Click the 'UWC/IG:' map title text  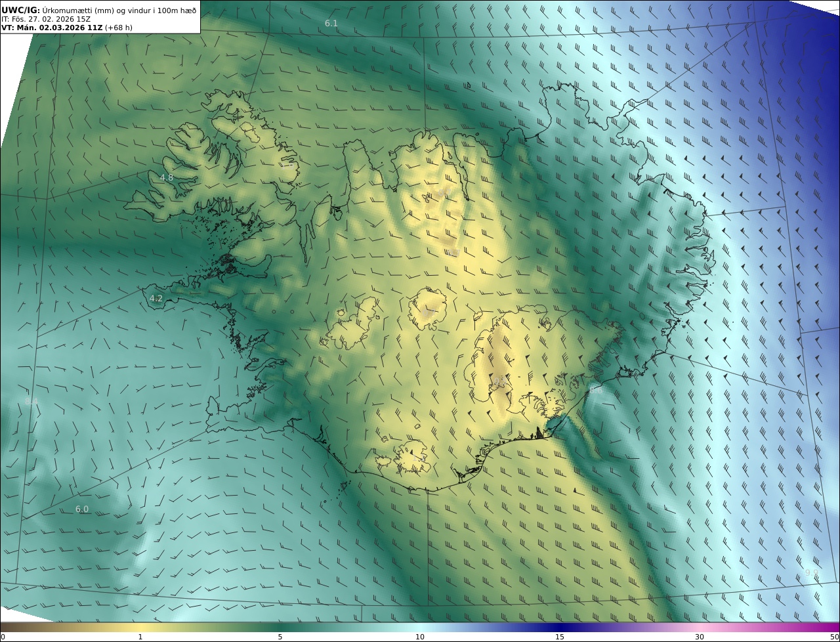[20, 10]
